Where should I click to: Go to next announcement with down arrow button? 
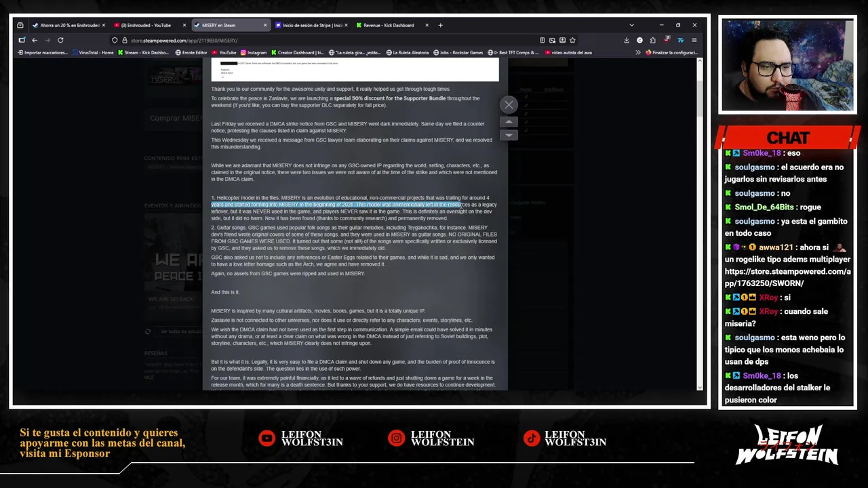509,135
